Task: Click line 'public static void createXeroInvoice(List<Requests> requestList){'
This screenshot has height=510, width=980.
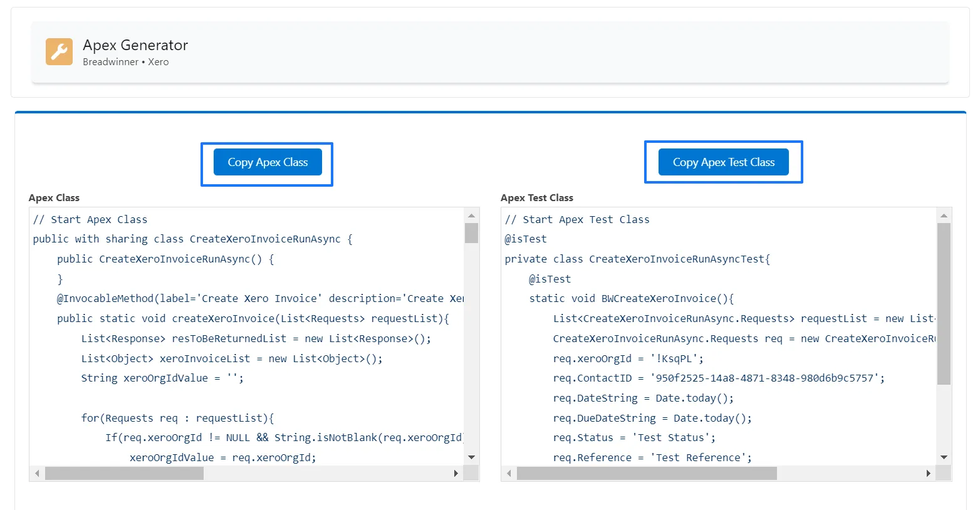Action: [x=253, y=319]
